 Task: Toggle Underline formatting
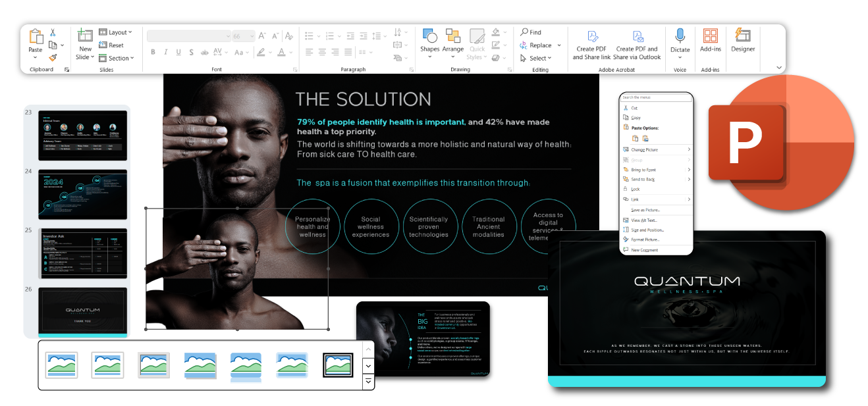[x=178, y=53]
